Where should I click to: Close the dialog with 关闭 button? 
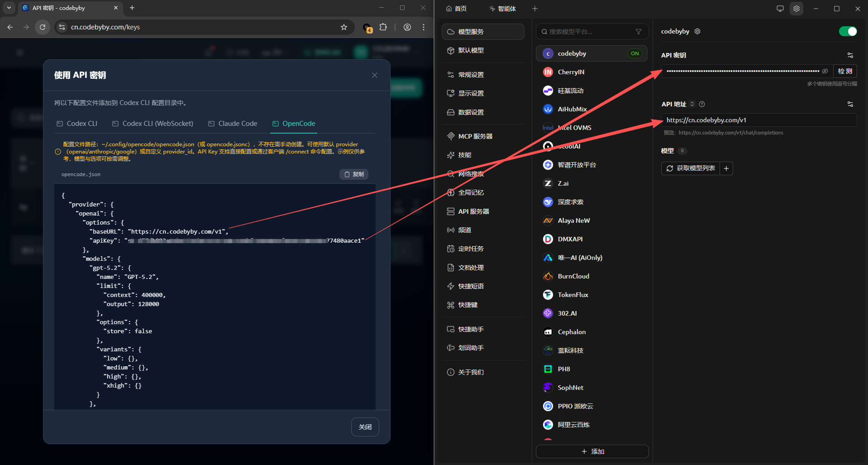pos(365,427)
